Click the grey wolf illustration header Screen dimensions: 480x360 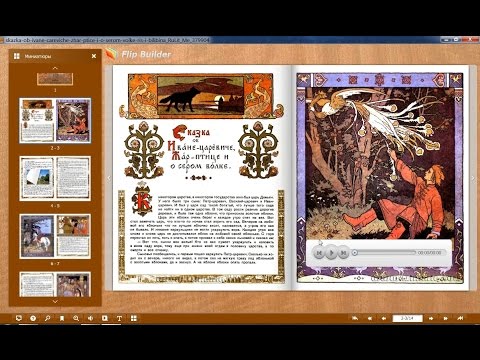click(202, 96)
